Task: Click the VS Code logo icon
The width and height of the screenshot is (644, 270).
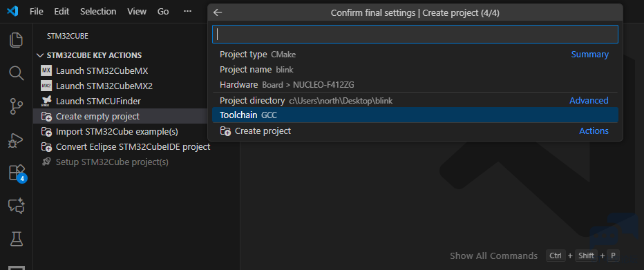Action: click(x=12, y=12)
